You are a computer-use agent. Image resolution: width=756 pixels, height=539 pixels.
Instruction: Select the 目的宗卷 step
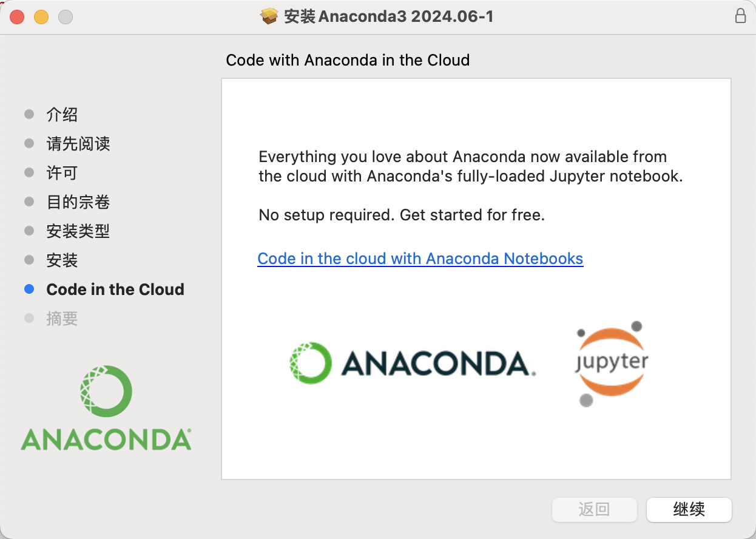tap(78, 202)
